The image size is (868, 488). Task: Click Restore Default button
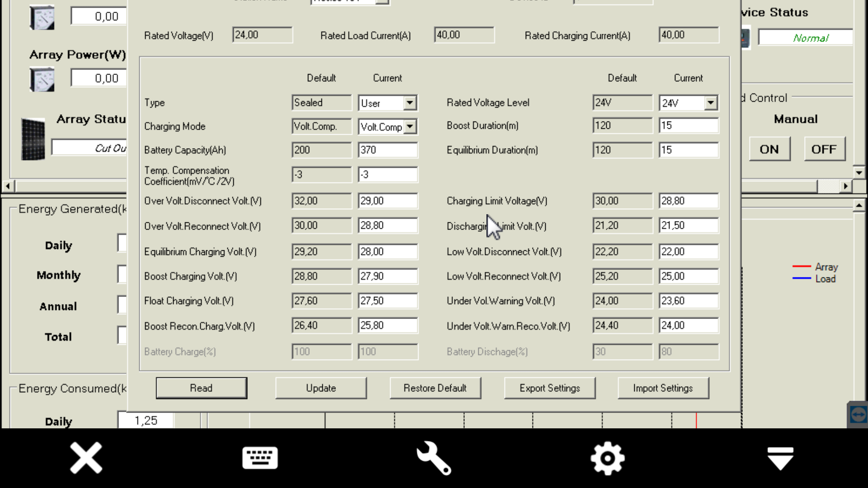point(435,388)
